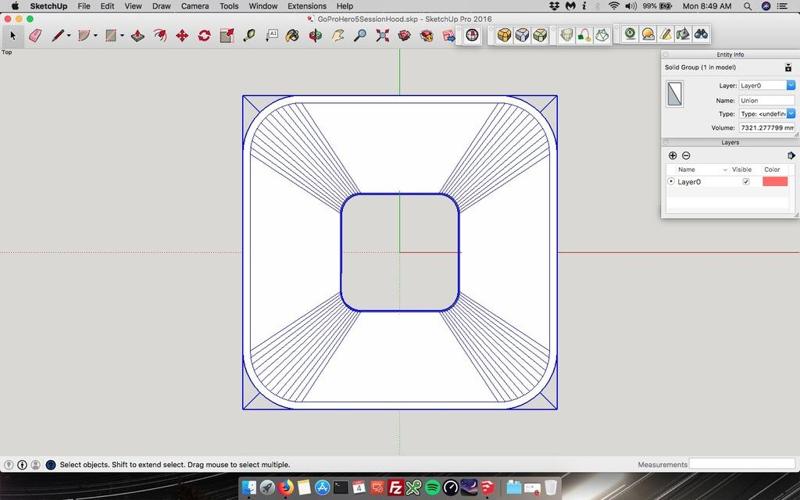This screenshot has height=500, width=800.
Task: Activate the Push/Pull tool
Action: click(137, 35)
